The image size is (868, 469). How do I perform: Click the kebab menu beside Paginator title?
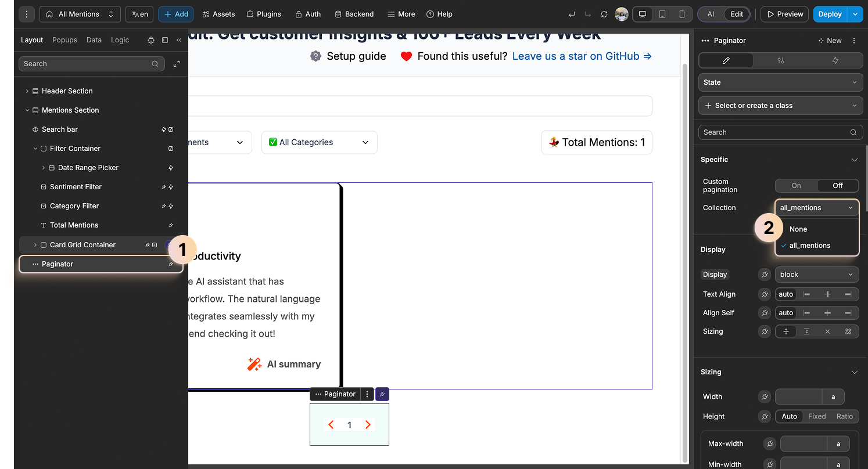(x=853, y=40)
